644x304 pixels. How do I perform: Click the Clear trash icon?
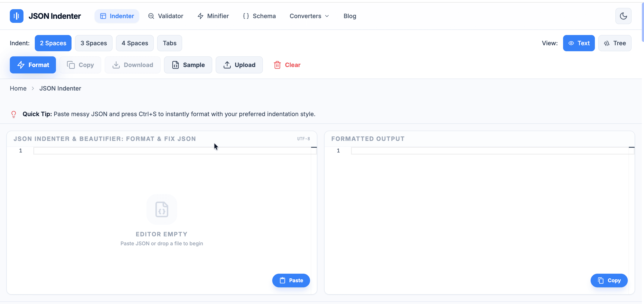[277, 65]
